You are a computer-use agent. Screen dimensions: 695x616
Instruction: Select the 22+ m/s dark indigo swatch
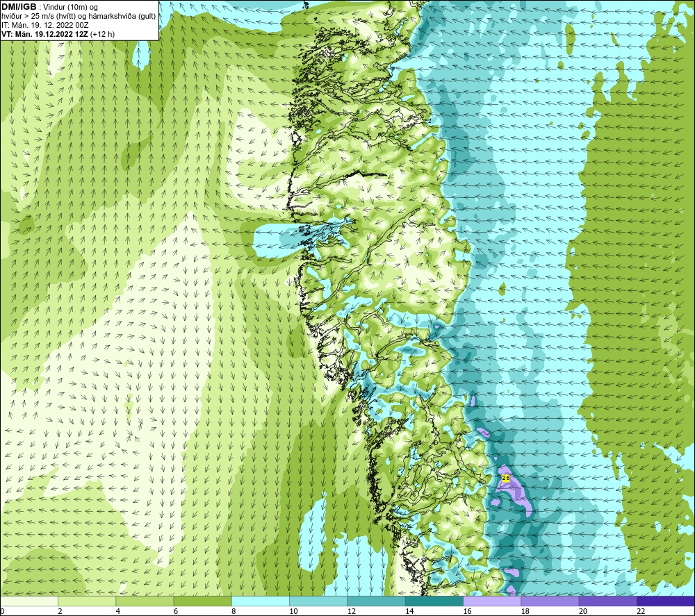665,601
